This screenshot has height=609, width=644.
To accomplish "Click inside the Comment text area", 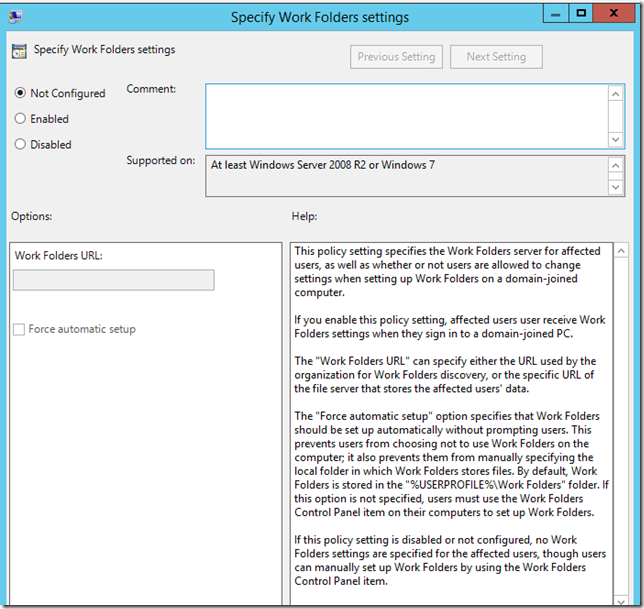I will pyautogui.click(x=405, y=116).
